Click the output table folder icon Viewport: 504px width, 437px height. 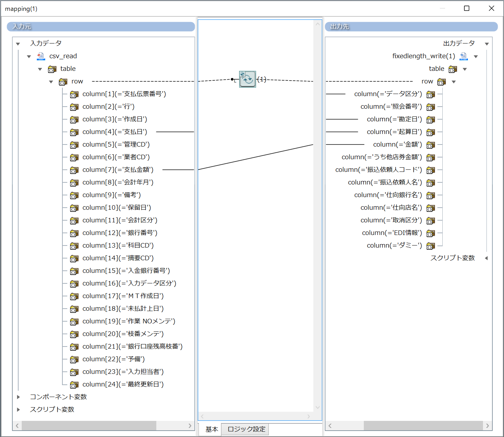click(x=453, y=69)
